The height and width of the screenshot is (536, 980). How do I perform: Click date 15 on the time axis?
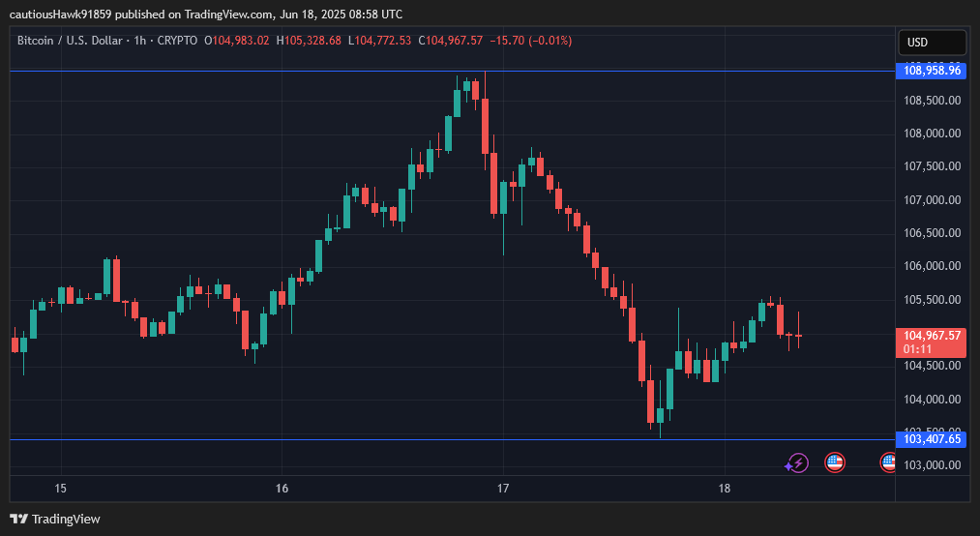pos(60,489)
